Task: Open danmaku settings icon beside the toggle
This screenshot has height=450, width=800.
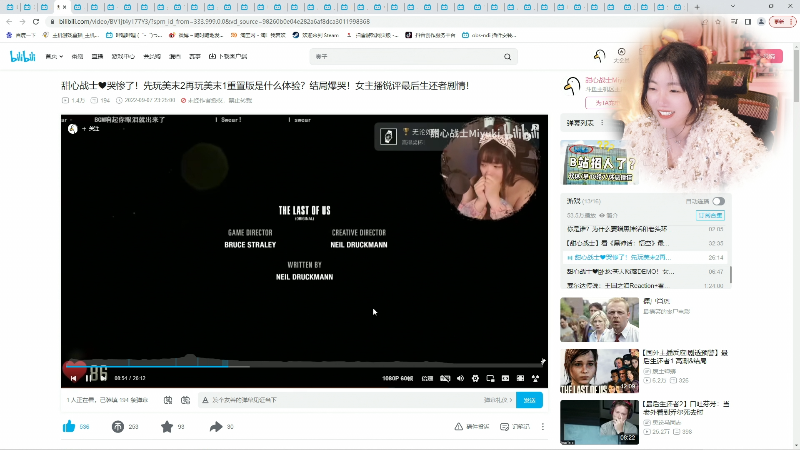Action: pos(185,400)
